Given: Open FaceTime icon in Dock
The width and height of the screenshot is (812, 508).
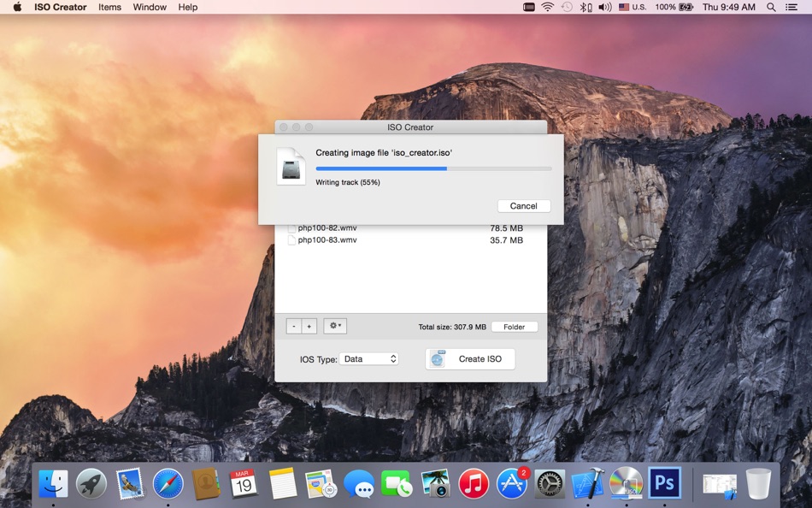Looking at the screenshot, I should (x=397, y=484).
